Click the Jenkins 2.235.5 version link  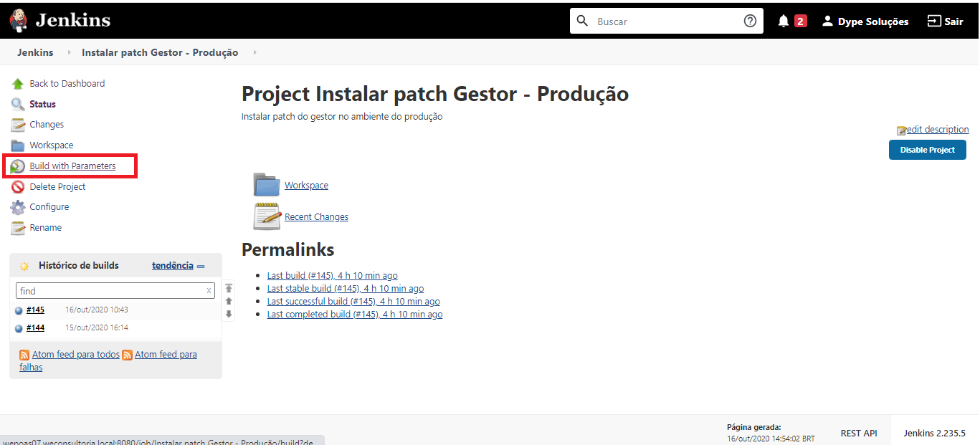(934, 434)
